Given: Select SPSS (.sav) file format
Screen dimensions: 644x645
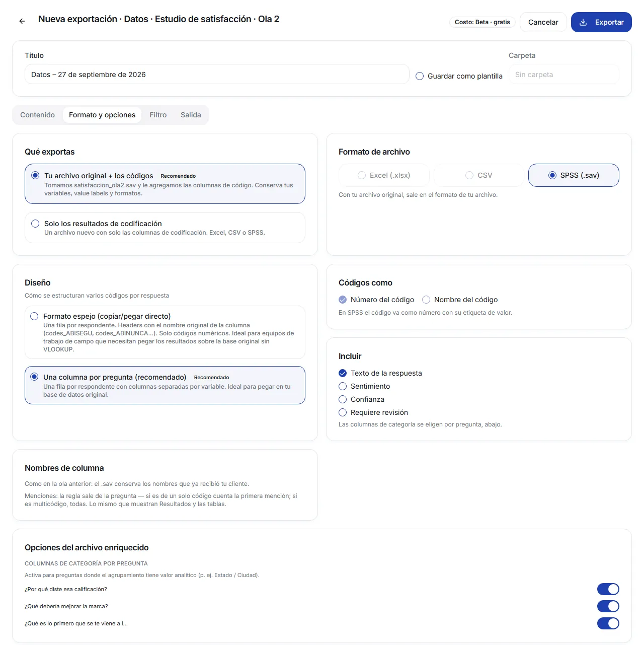Looking at the screenshot, I should pos(574,175).
